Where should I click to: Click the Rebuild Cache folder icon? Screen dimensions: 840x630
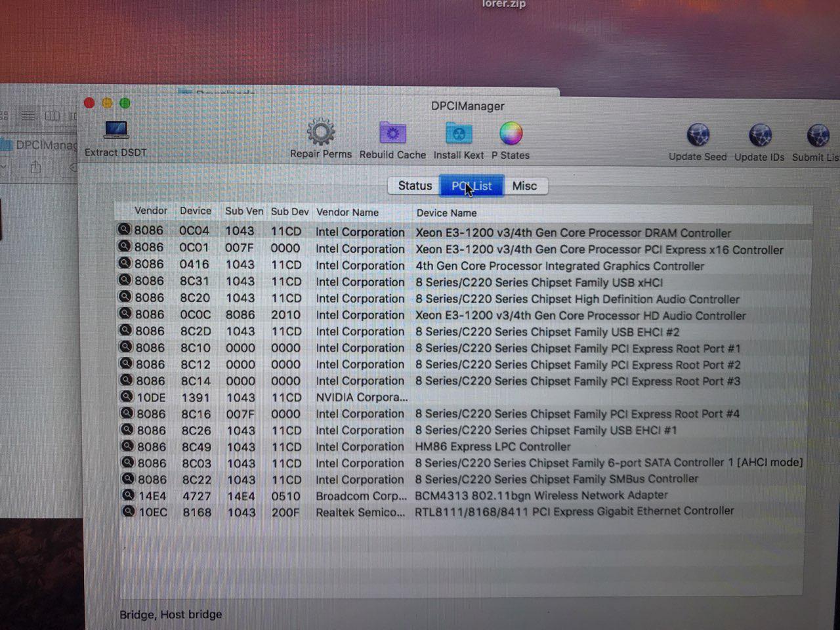[x=392, y=133]
